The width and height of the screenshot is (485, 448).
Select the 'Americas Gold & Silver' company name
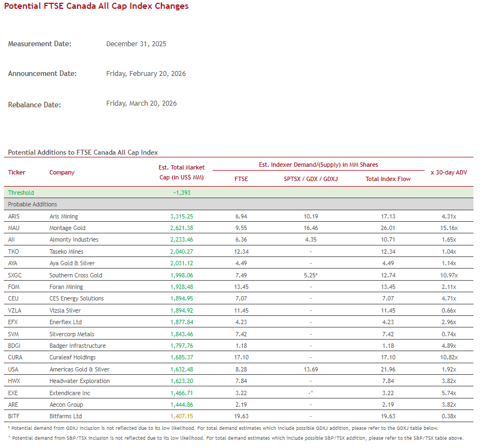tap(79, 369)
